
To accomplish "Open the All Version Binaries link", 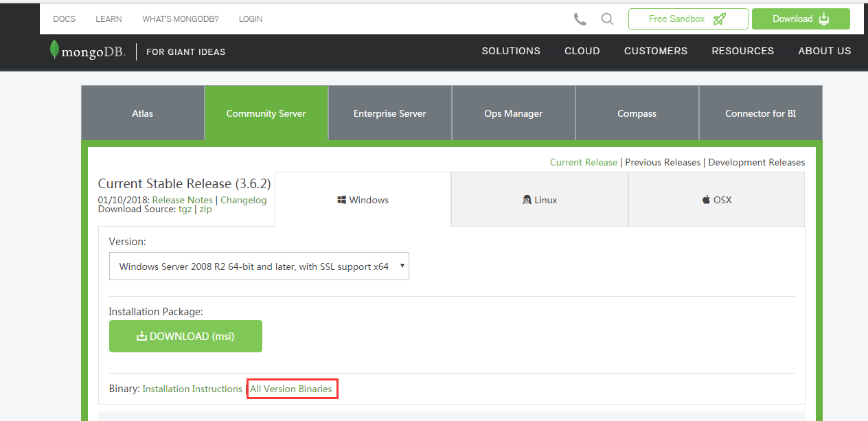I will 291,389.
